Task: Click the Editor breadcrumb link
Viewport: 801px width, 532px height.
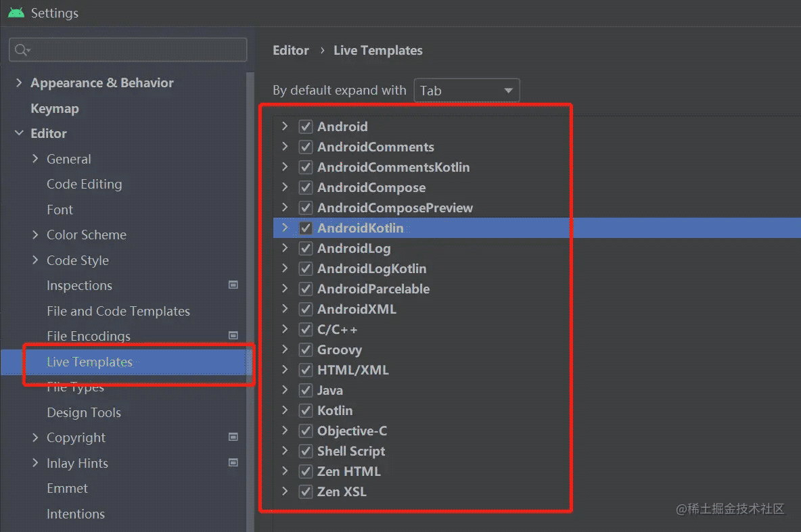Action: [x=291, y=51]
